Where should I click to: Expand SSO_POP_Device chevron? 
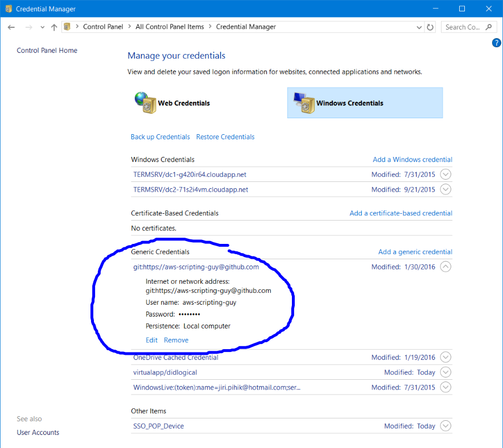(446, 426)
